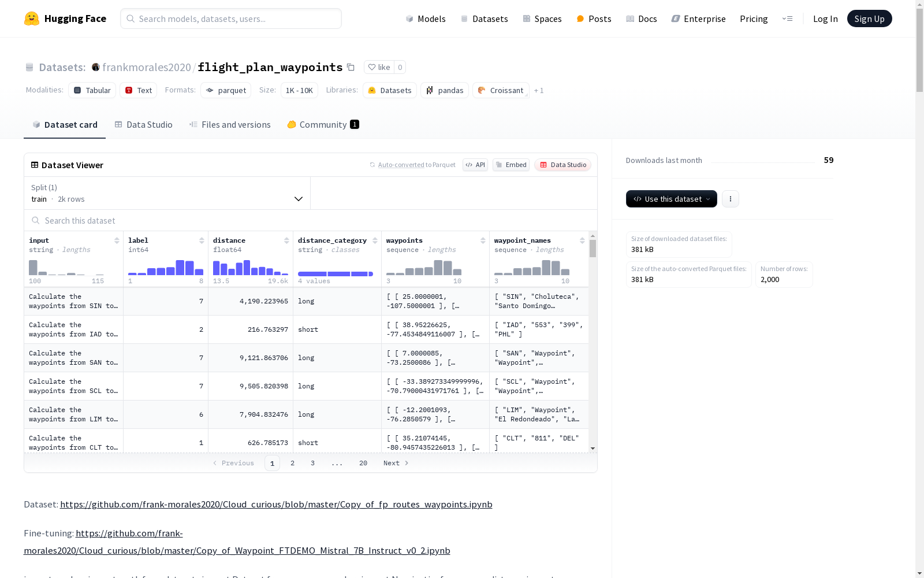Screen dimensions: 924x578
Task: Click the Sign Up button
Action: tap(869, 18)
